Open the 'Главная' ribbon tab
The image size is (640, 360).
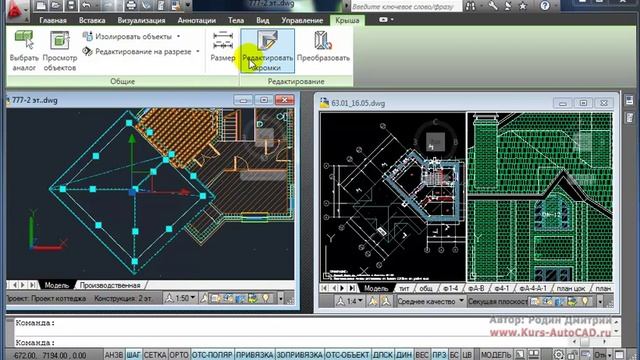coord(53,20)
